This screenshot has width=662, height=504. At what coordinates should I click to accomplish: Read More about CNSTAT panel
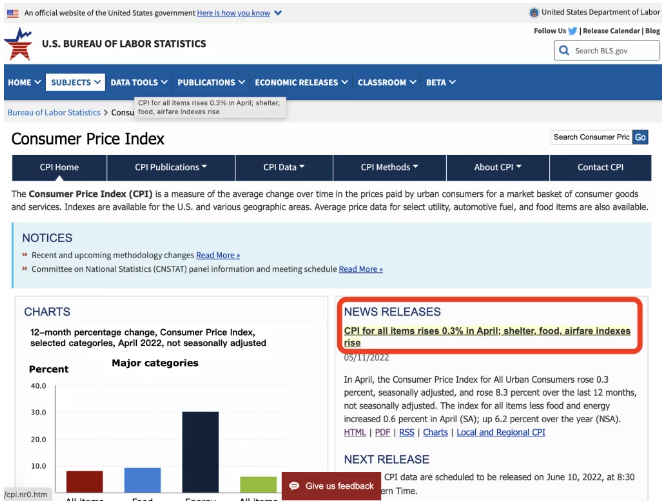tap(361, 269)
